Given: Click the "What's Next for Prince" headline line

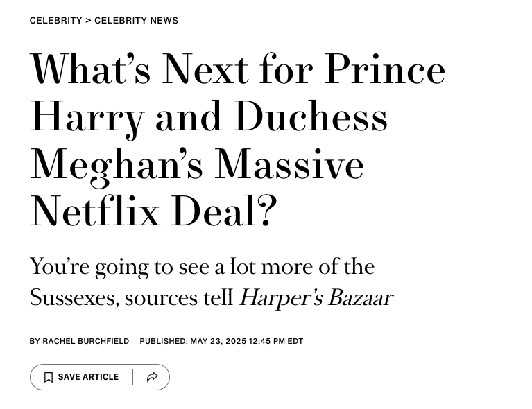Looking at the screenshot, I should pos(237,69).
